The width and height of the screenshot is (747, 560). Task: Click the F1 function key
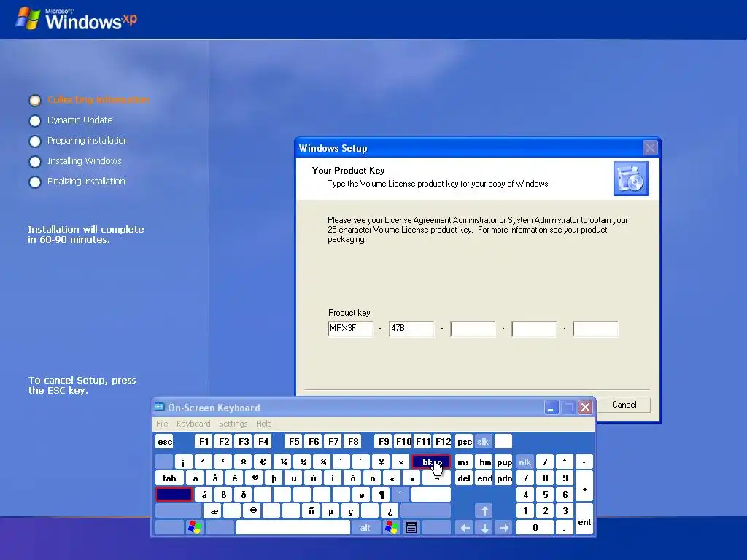(204, 441)
